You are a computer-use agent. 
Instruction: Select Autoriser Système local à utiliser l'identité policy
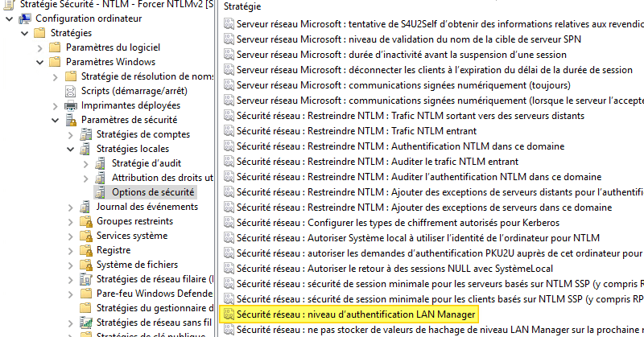[418, 238]
